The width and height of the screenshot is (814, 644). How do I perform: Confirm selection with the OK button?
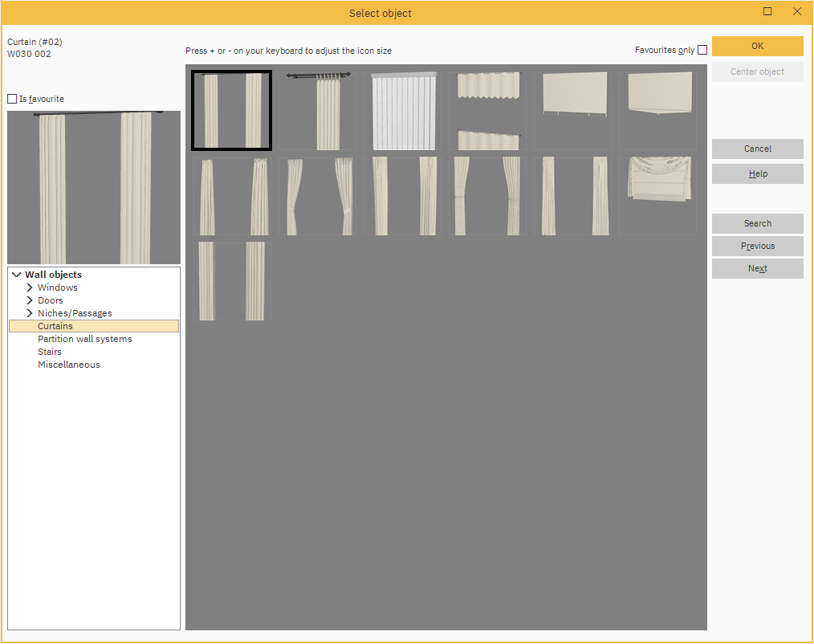(x=757, y=46)
